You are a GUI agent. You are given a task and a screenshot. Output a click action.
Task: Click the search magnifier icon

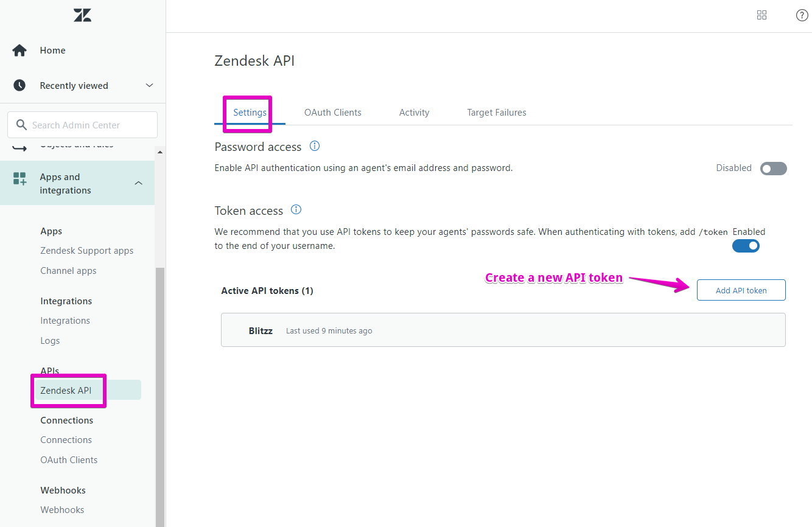point(21,125)
